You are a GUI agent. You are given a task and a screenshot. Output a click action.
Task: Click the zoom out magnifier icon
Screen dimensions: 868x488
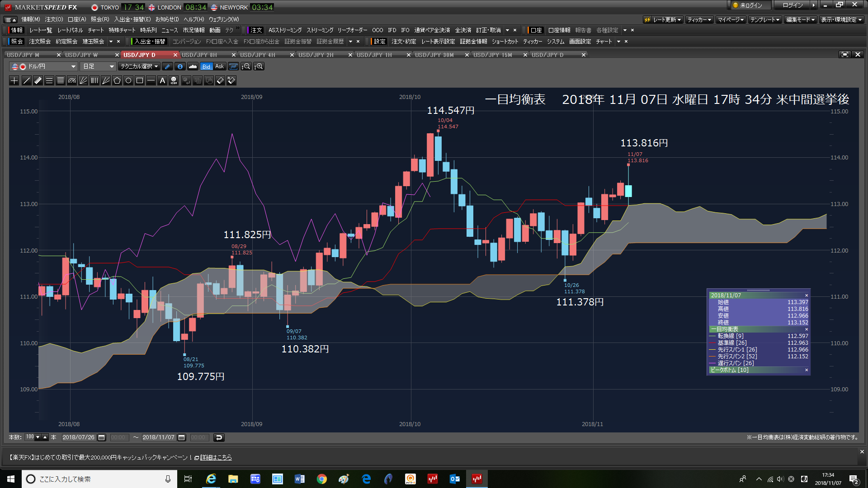(246, 66)
